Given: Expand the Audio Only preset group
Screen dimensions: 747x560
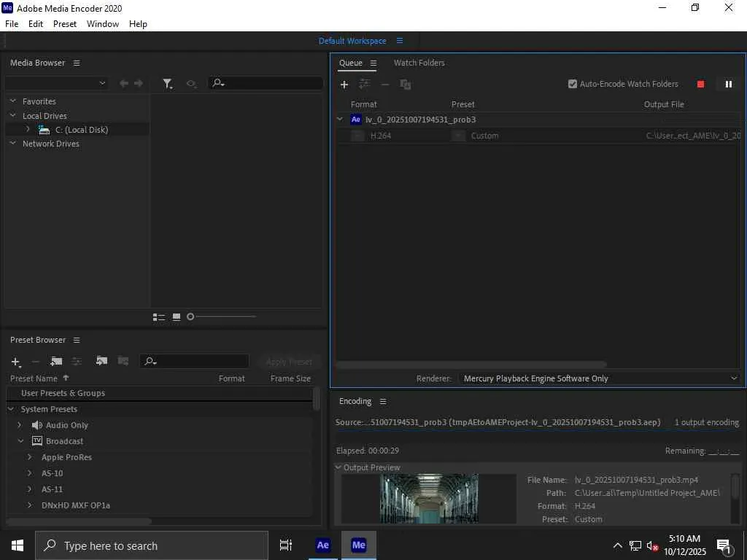Looking at the screenshot, I should (x=20, y=425).
